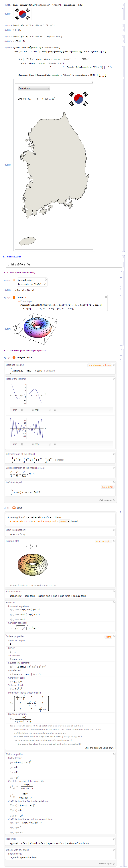Expand More surface properties
This screenshot has height=868, width=128.
pyautogui.click(x=108, y=637)
